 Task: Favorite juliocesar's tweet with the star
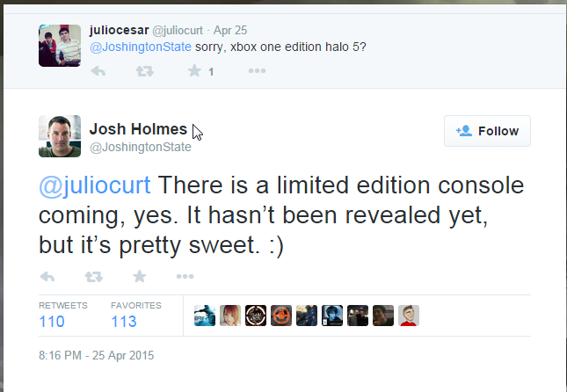(x=193, y=71)
